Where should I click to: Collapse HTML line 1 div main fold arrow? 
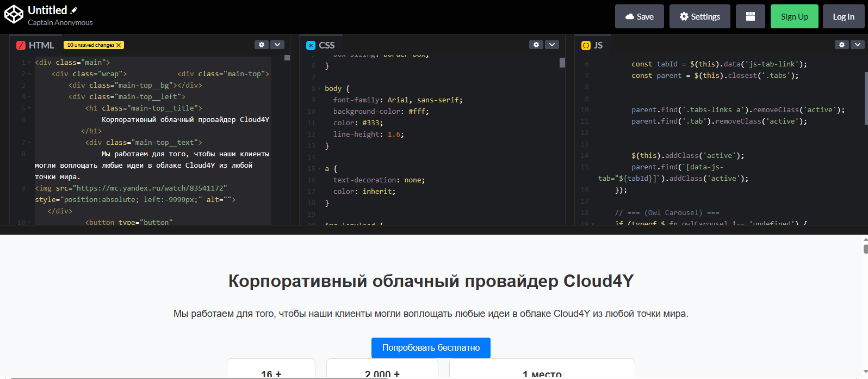point(29,63)
